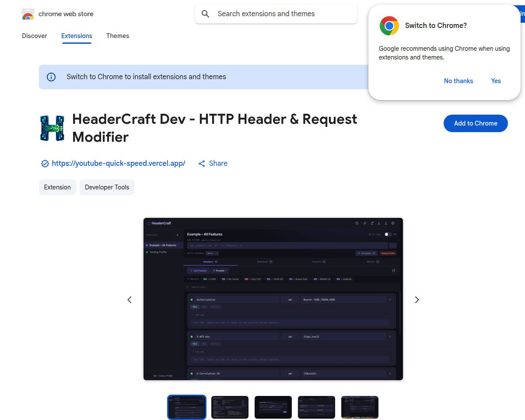The height and width of the screenshot is (420, 525).
Task: Click 'Switch to Chrome to install' banner text
Action: [146, 77]
